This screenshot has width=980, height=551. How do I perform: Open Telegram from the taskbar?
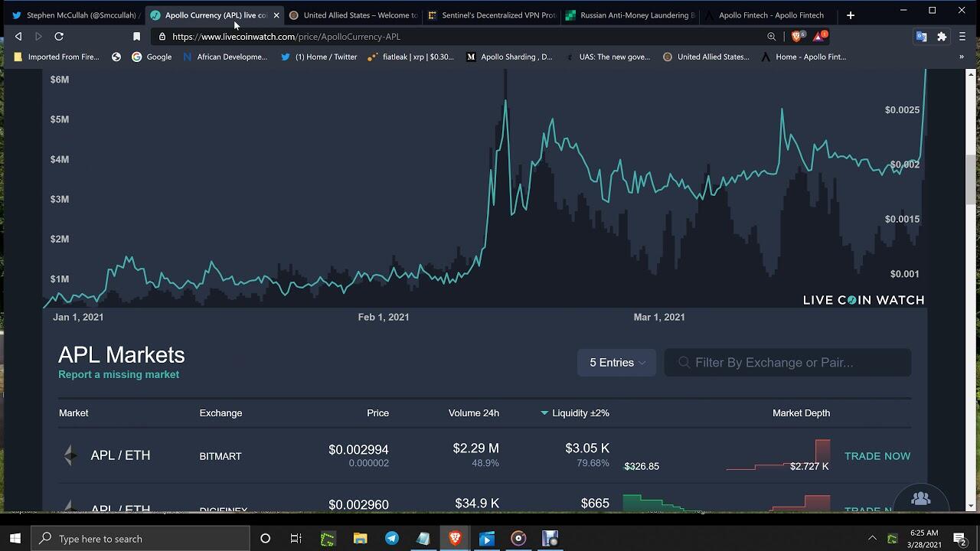tap(391, 539)
